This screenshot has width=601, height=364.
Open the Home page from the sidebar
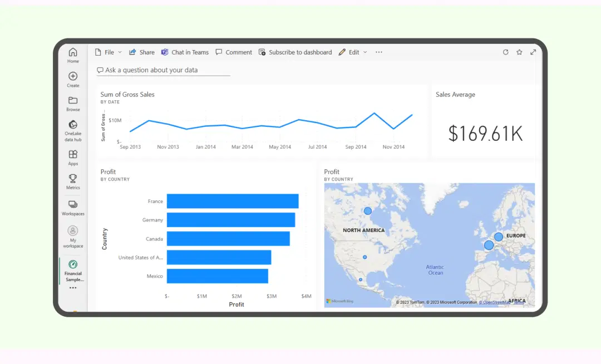pyautogui.click(x=72, y=54)
